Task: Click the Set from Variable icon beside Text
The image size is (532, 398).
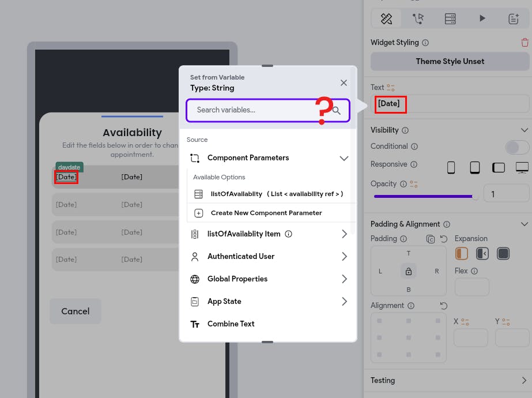Action: tap(391, 88)
